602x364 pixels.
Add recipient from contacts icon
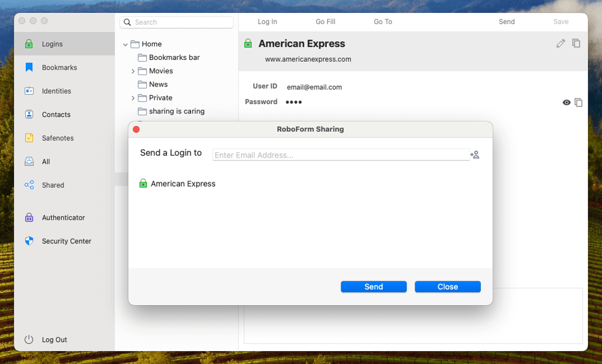pyautogui.click(x=475, y=155)
